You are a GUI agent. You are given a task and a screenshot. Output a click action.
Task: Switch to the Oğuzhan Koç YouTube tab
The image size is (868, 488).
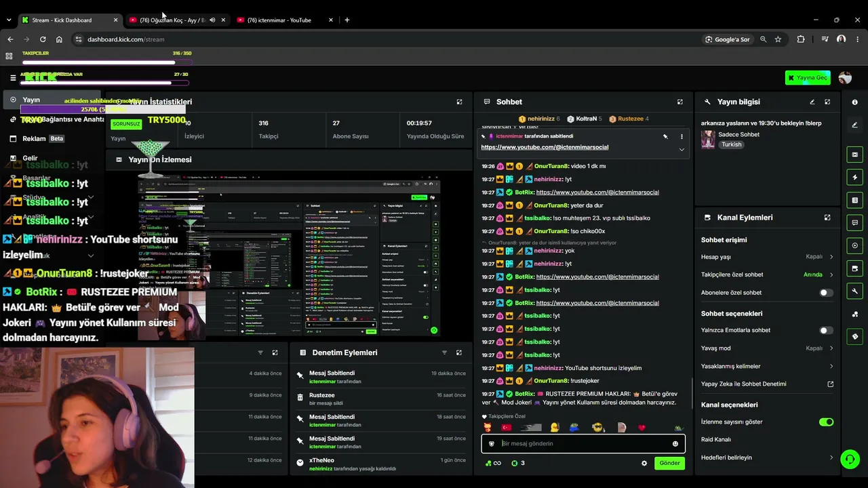tap(176, 20)
